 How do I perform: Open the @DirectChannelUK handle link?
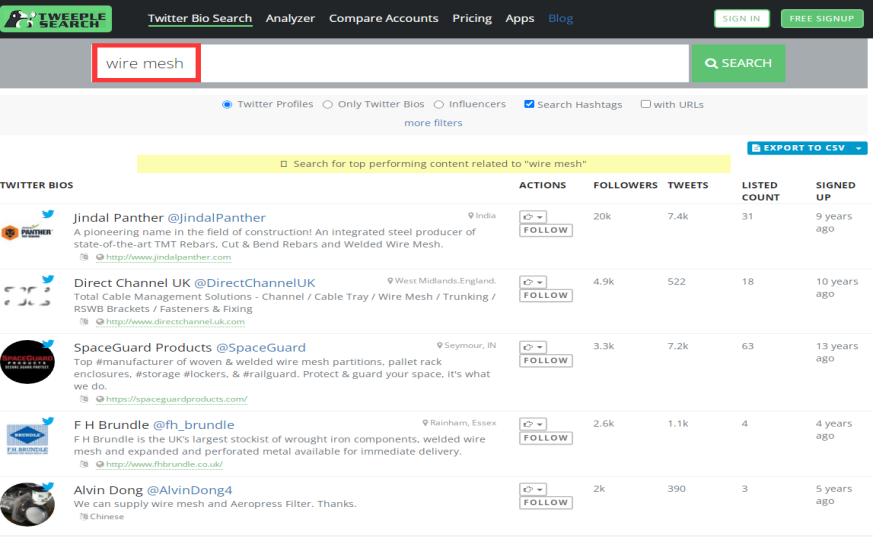254,283
